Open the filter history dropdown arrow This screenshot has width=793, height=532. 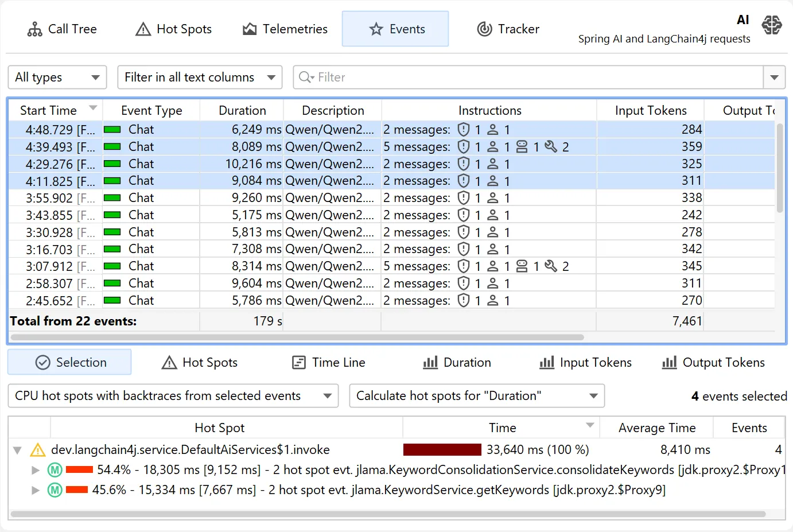[x=774, y=77]
